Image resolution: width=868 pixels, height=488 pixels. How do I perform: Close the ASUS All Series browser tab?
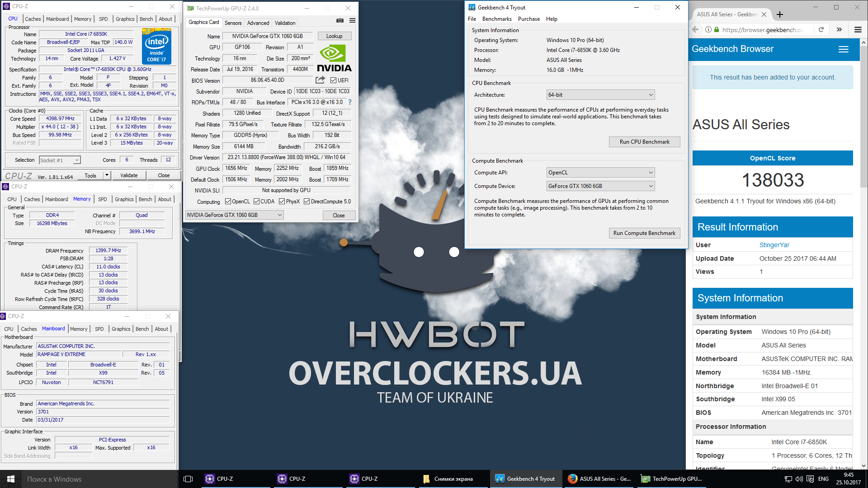point(764,14)
